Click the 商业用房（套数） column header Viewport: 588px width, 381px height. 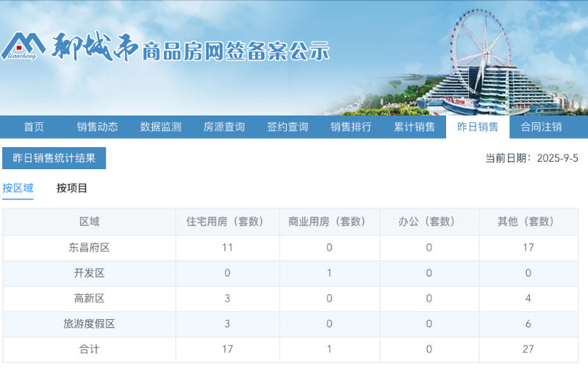click(x=329, y=222)
